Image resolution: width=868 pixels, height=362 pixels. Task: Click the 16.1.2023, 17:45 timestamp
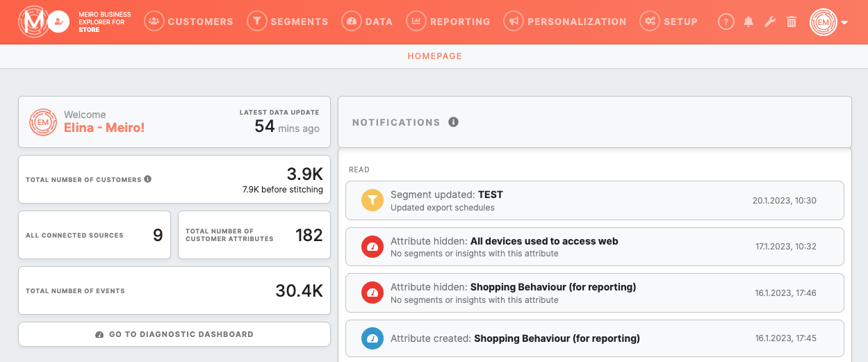(x=786, y=339)
